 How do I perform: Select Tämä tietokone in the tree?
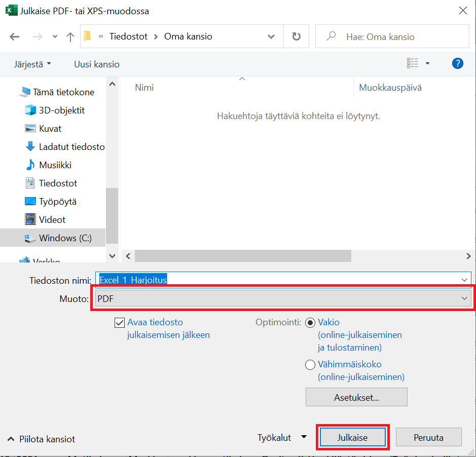(x=63, y=92)
